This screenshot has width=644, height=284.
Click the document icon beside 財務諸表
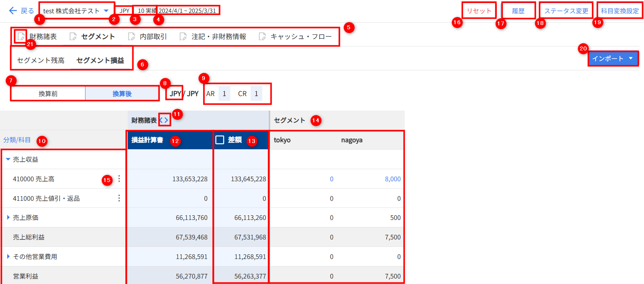tap(21, 36)
